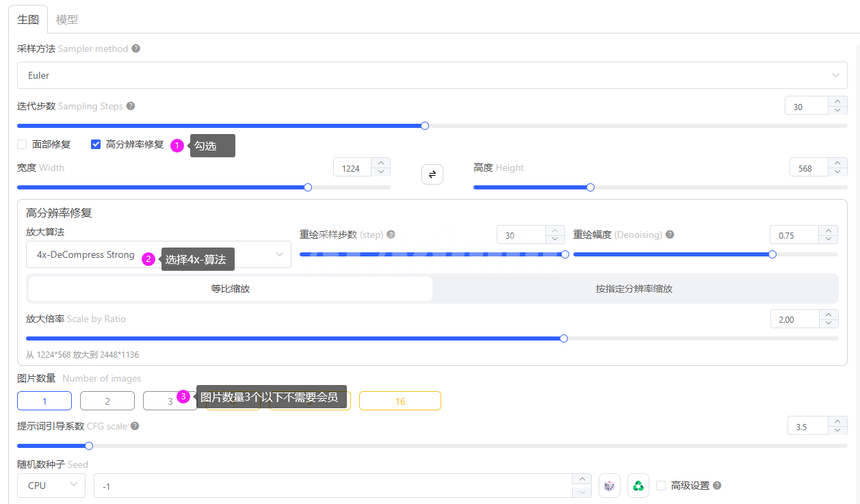Enable the 面部修复 checkbox

[x=22, y=144]
